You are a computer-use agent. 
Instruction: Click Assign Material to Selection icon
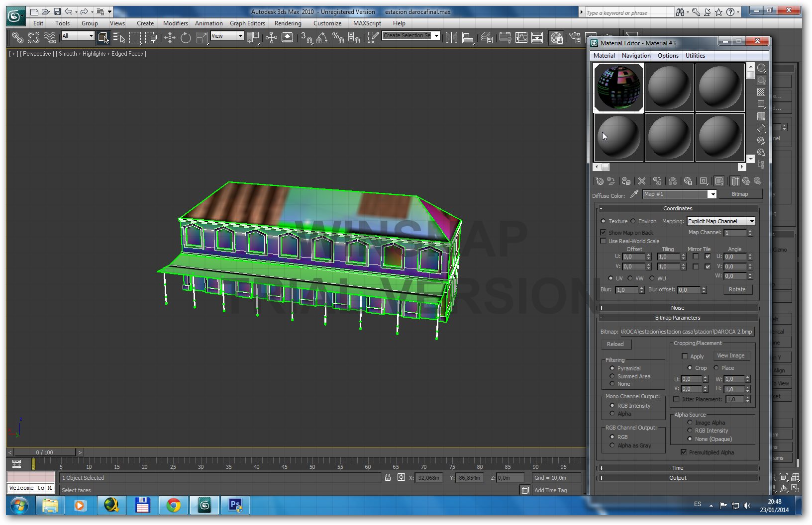626,181
